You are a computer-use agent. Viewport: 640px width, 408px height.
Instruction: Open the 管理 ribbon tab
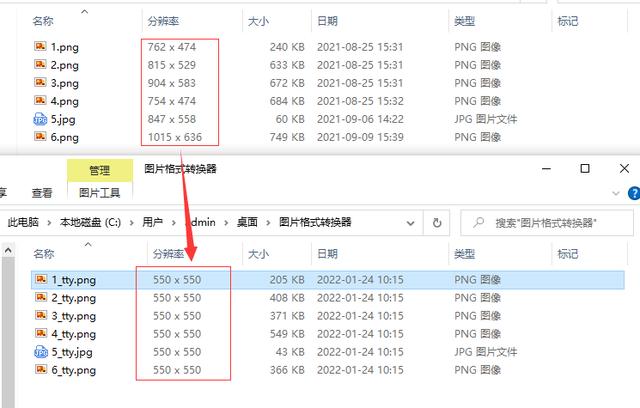[x=100, y=171]
